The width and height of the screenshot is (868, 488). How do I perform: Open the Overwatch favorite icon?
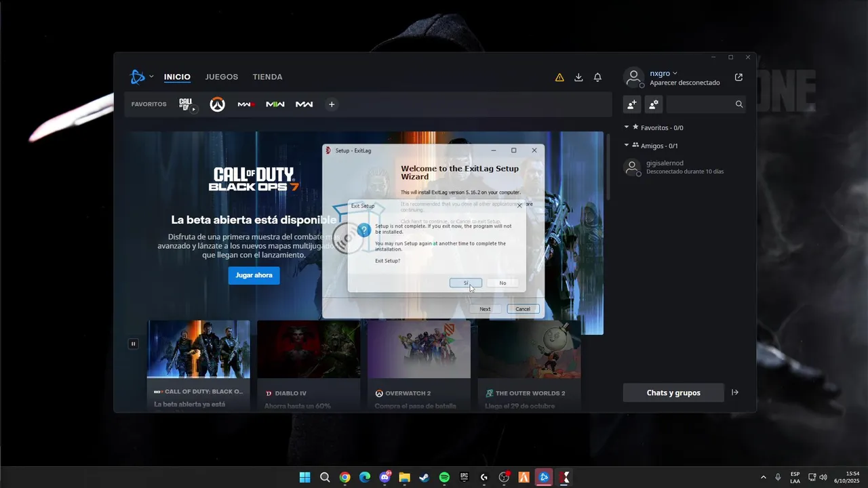(x=217, y=104)
